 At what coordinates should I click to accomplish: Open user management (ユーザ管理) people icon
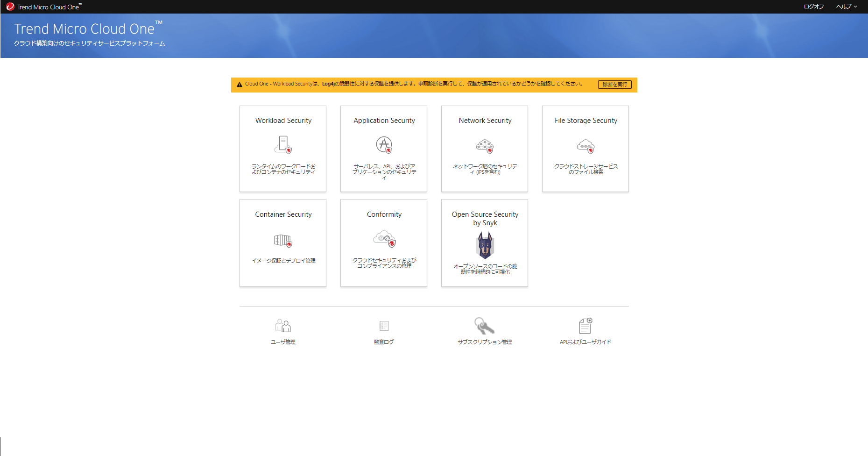283,325
